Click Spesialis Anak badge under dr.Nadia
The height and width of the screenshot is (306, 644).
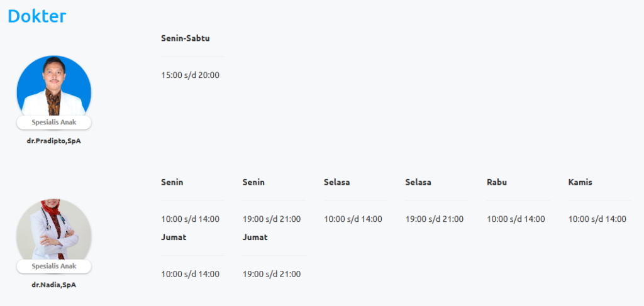click(53, 266)
